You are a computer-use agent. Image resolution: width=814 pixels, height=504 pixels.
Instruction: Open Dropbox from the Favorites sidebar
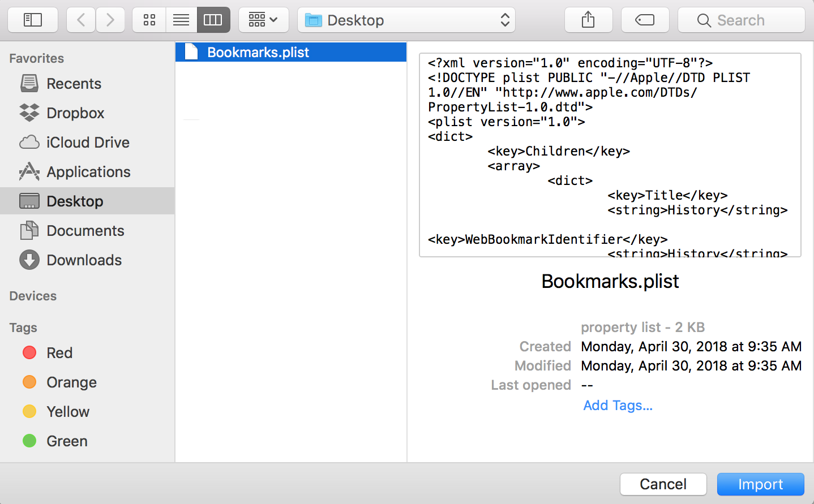point(75,113)
